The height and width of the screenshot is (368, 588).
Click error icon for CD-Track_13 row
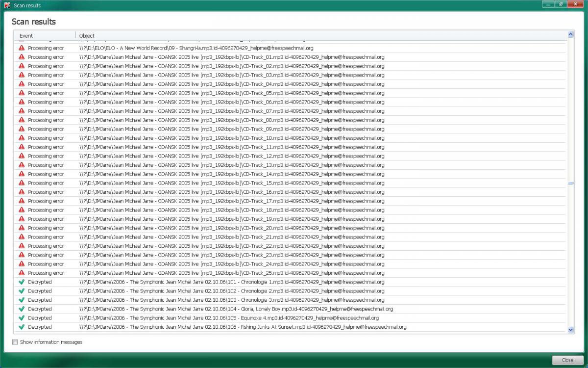click(22, 165)
